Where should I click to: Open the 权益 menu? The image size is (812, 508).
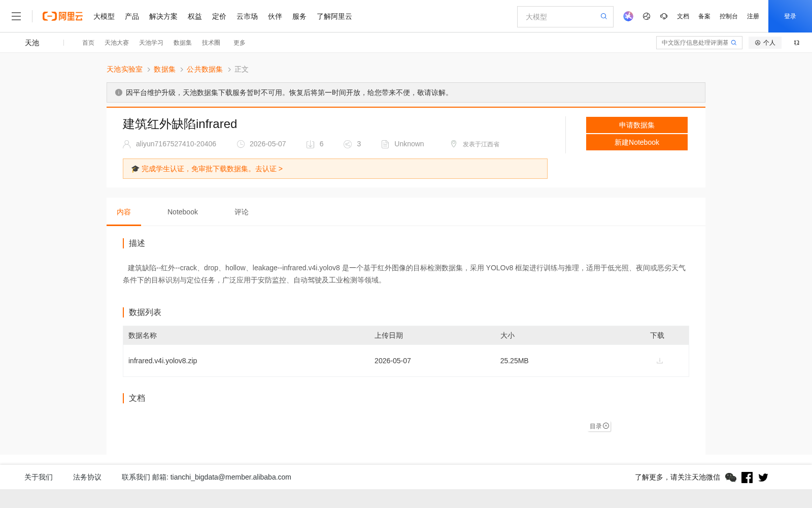pos(195,16)
